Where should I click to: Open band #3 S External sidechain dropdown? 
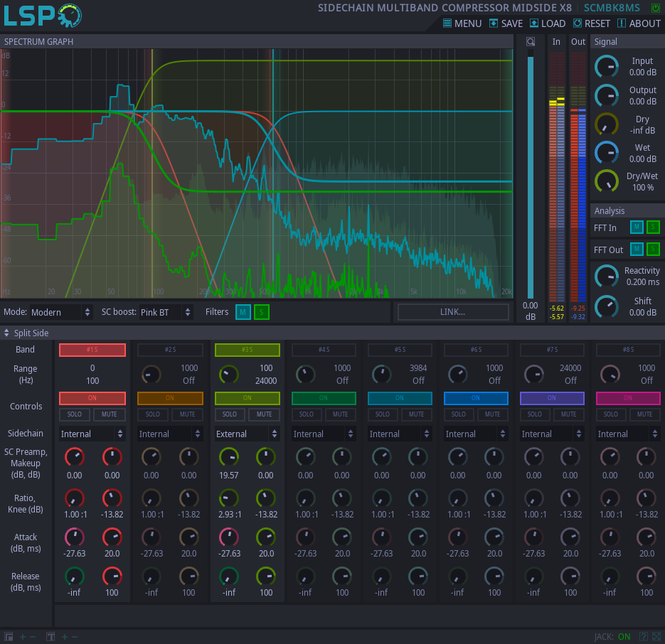248,434
